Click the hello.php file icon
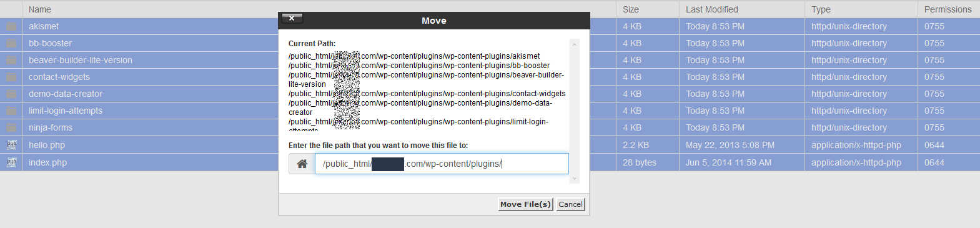Screen dimensions: 980x228 (11, 145)
